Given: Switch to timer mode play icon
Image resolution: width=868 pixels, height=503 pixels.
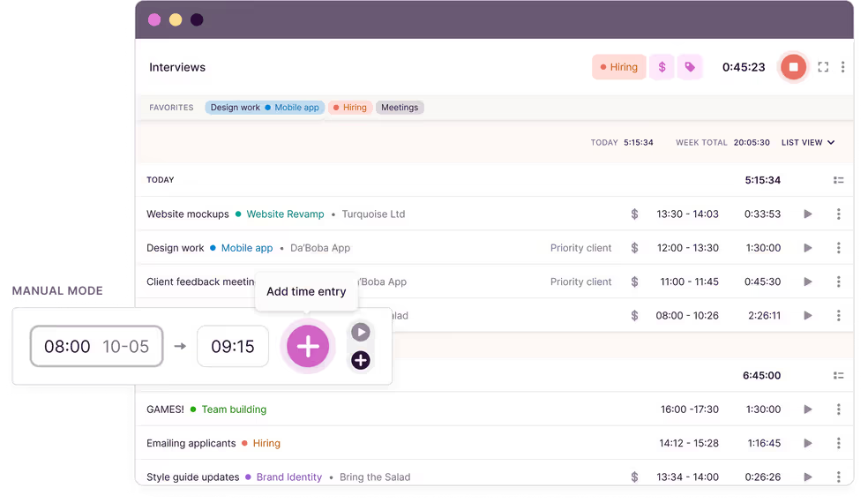Looking at the screenshot, I should (x=361, y=333).
